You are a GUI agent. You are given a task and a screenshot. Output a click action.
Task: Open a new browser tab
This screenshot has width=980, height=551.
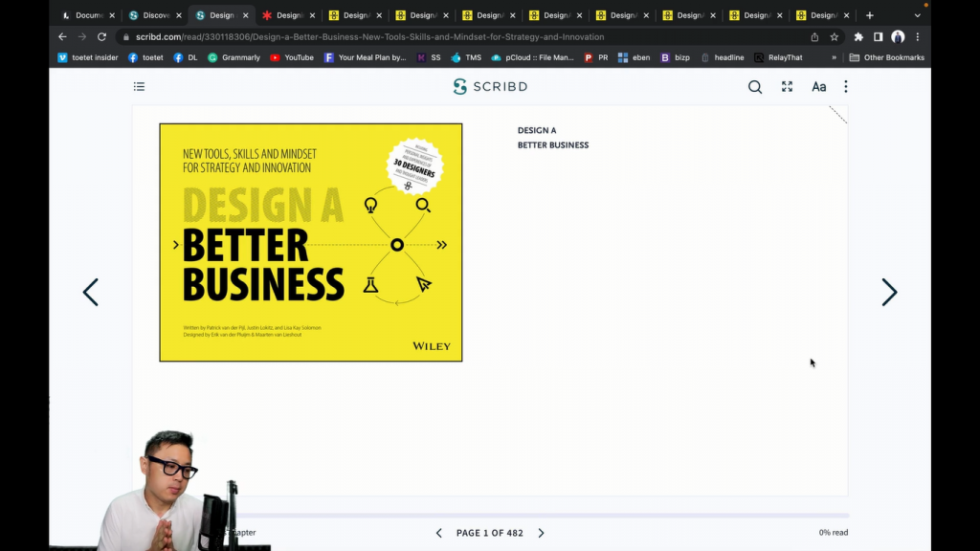[x=869, y=15]
